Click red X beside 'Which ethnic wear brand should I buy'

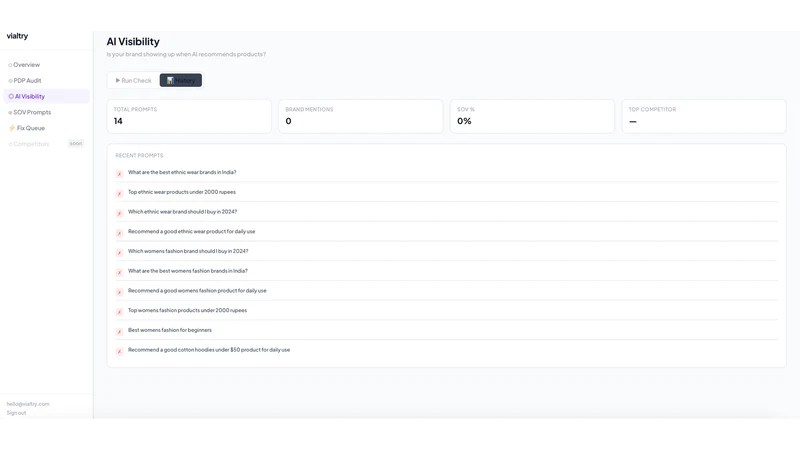(119, 213)
